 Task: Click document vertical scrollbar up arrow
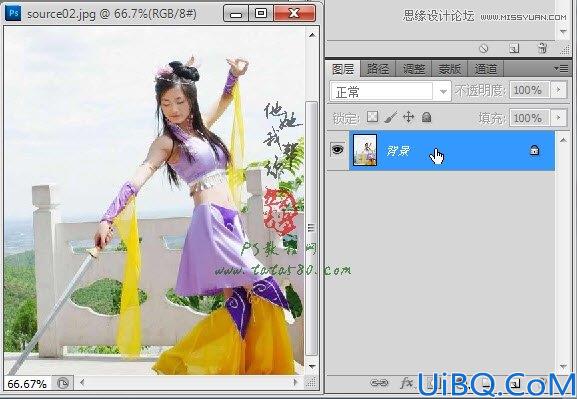(x=312, y=35)
